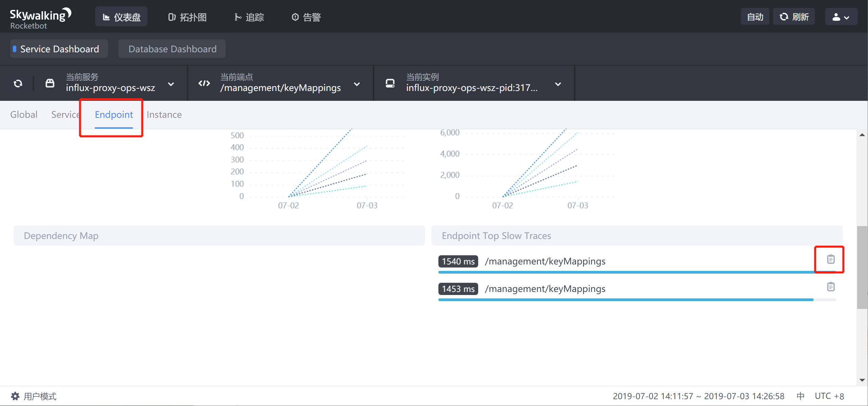Screen dimensions: 868x406
Task: Click the endpoint code brackets icon
Action: 204,83
